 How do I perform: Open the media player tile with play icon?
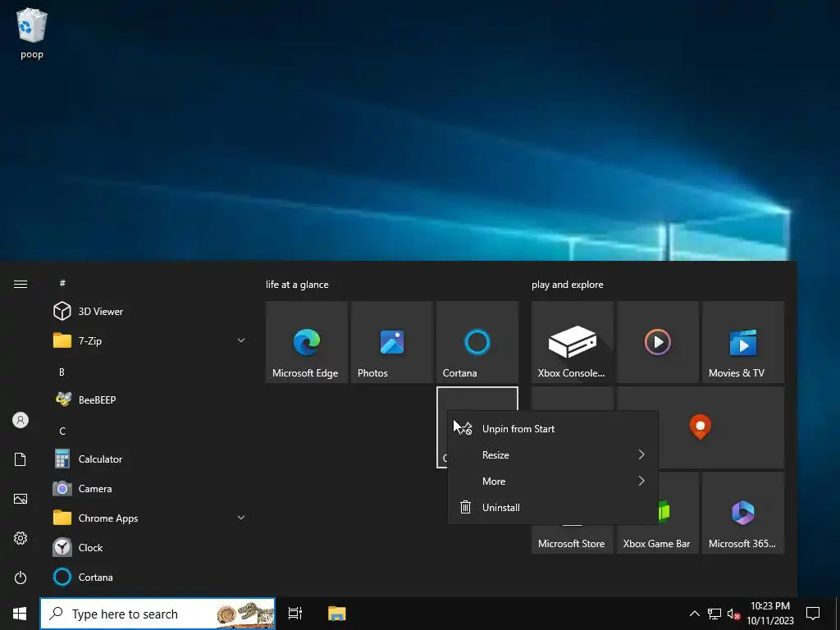(x=657, y=342)
